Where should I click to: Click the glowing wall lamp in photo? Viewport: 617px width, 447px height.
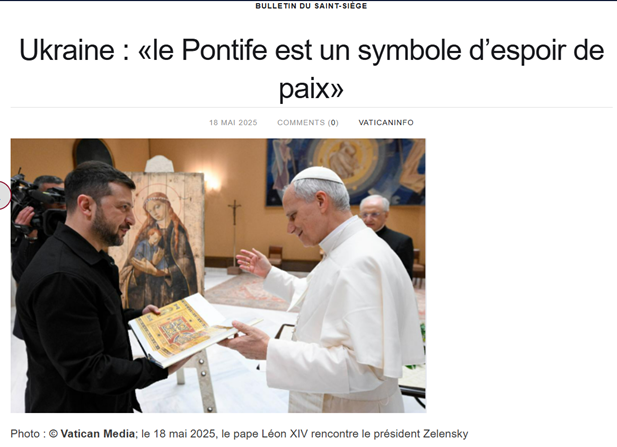[x=212, y=181]
